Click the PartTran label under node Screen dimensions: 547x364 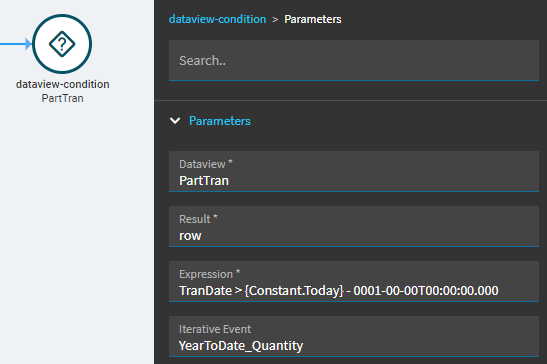tap(62, 98)
